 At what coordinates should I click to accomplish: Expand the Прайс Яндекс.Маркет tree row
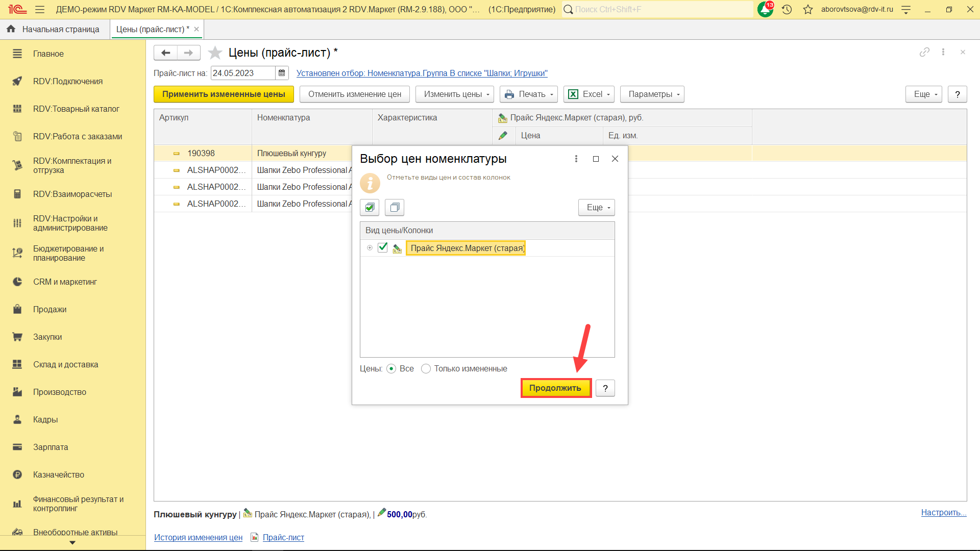point(370,248)
